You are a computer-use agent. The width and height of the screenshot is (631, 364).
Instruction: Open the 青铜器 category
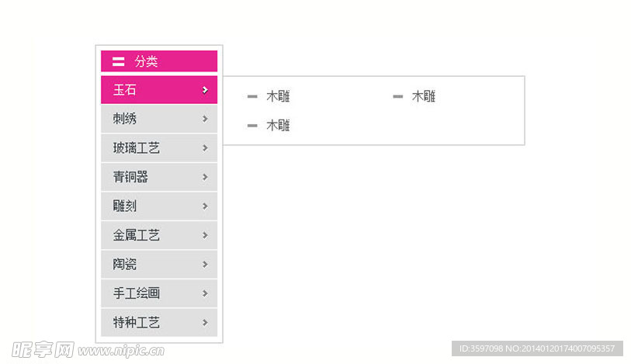point(159,177)
